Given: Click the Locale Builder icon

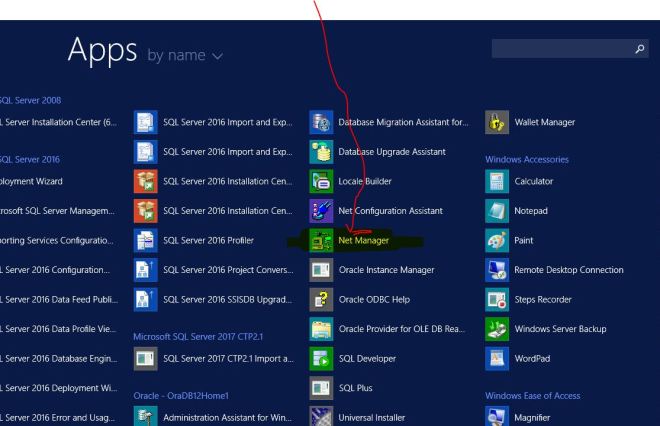Looking at the screenshot, I should pos(321,182).
